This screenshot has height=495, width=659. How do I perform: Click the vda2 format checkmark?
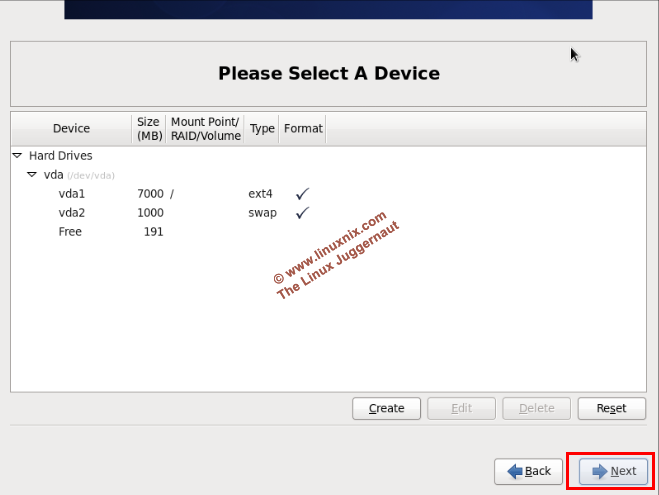(x=302, y=212)
